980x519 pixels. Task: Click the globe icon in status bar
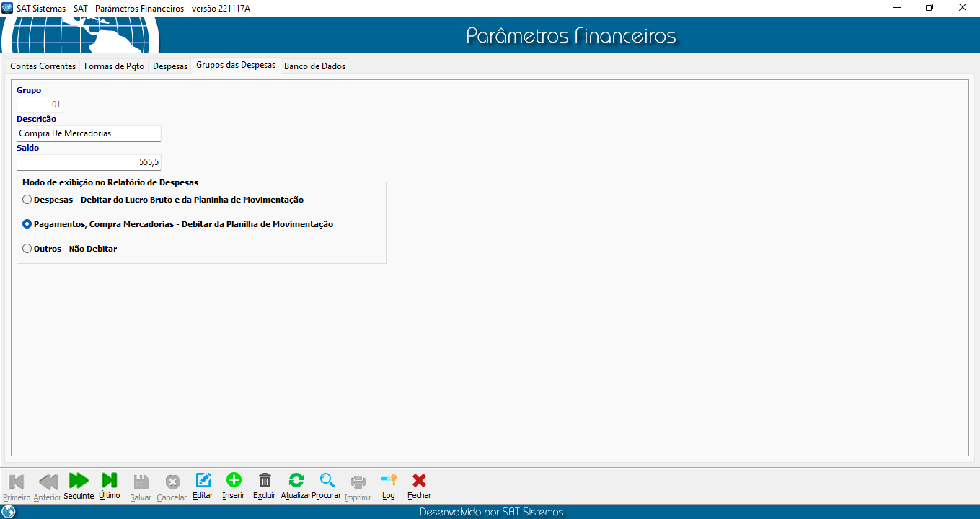pos(9,512)
